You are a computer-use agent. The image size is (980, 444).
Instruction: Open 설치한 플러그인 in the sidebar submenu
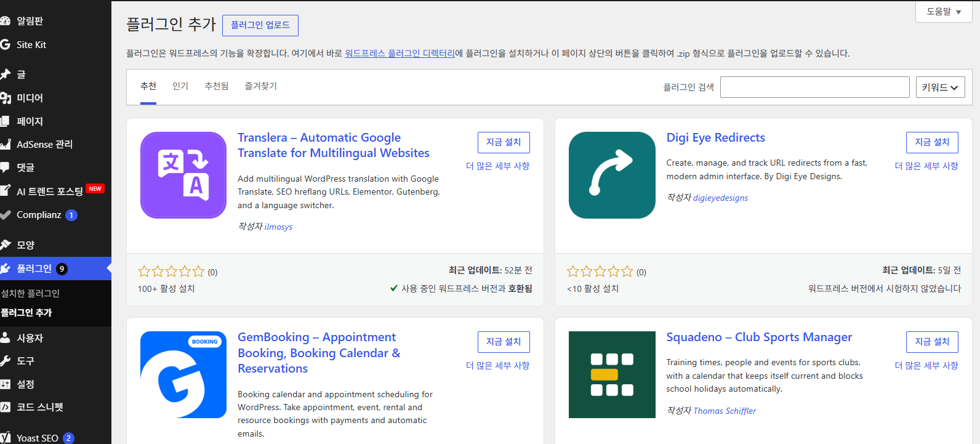pyautogui.click(x=30, y=294)
